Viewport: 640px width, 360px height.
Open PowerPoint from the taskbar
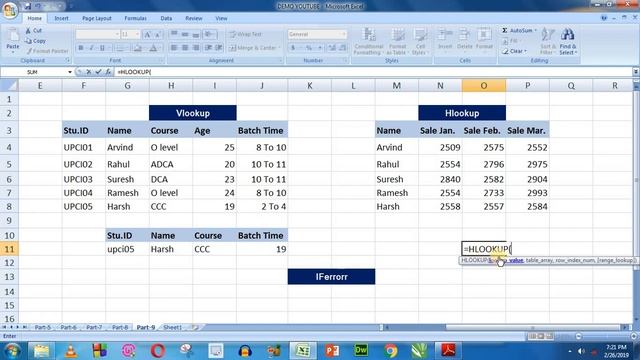[x=332, y=351]
